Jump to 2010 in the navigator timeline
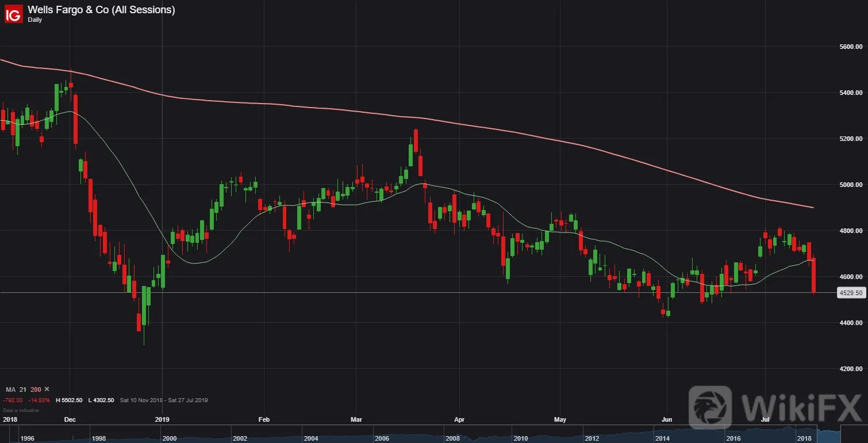Image resolution: width=868 pixels, height=443 pixels. click(521, 438)
